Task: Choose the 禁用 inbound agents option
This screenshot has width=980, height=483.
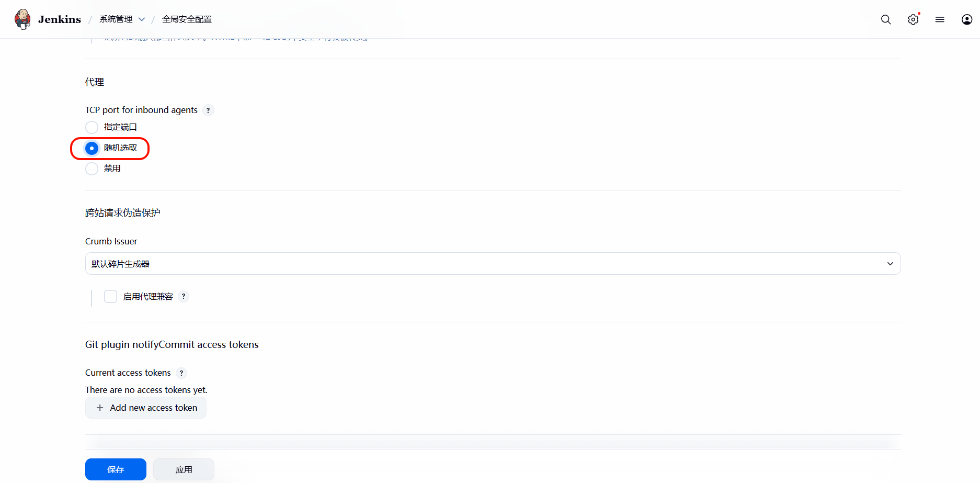Action: (92, 169)
